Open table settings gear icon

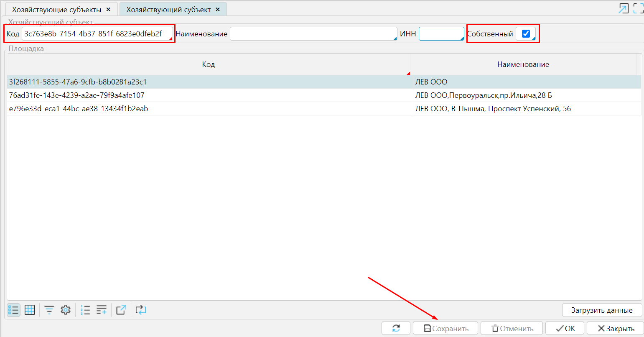[66, 310]
